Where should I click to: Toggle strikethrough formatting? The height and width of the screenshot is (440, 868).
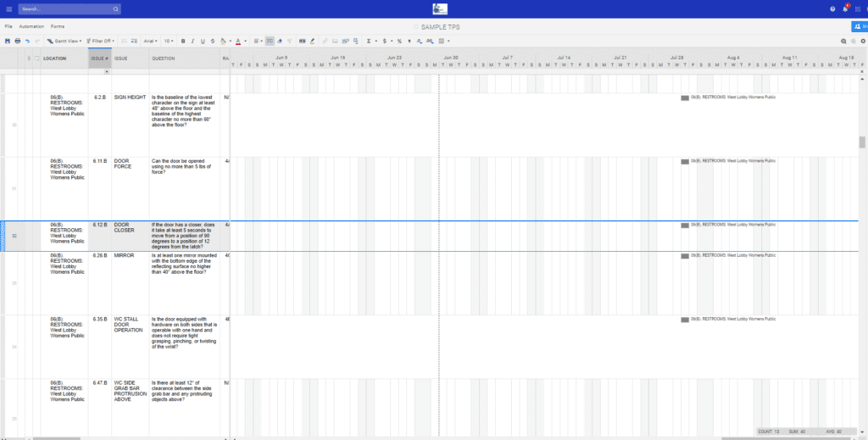pyautogui.click(x=213, y=41)
